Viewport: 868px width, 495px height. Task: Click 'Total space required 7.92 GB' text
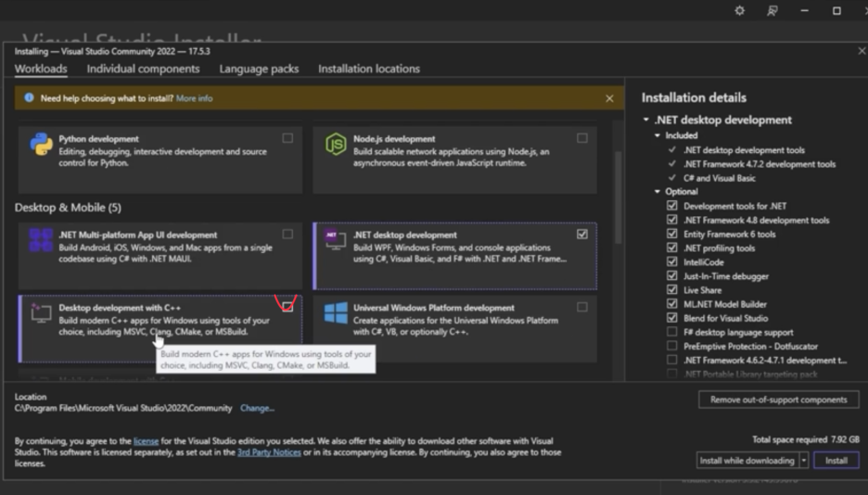[x=806, y=439]
